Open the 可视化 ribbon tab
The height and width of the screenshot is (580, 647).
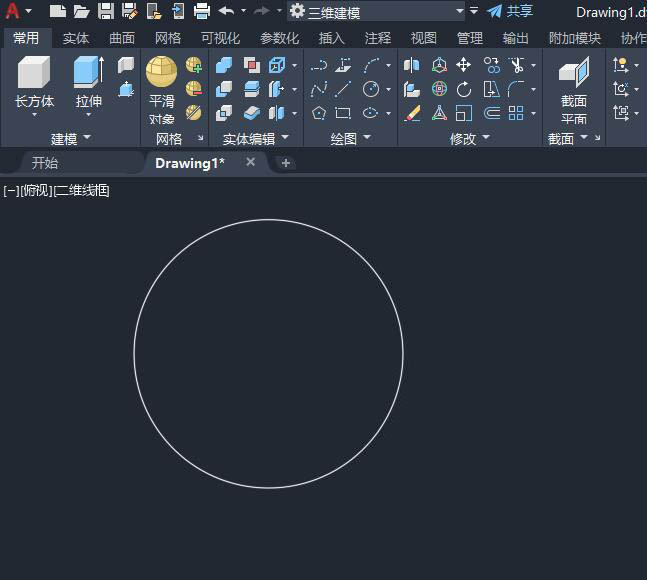220,38
